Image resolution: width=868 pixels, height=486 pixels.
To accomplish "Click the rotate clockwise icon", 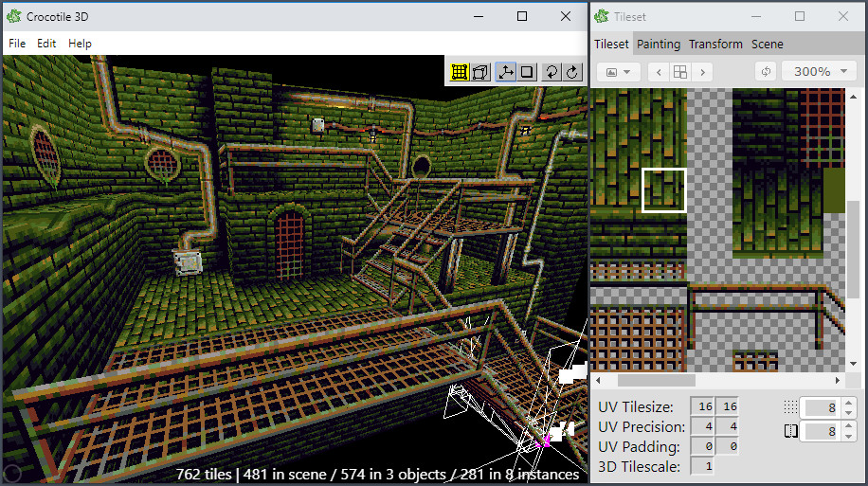I will (x=573, y=72).
